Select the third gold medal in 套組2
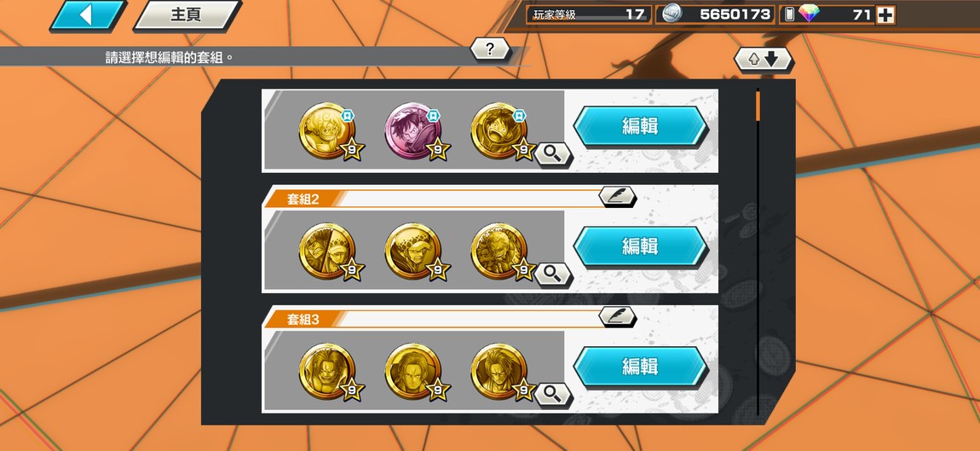The height and width of the screenshot is (451, 980). pos(499,251)
